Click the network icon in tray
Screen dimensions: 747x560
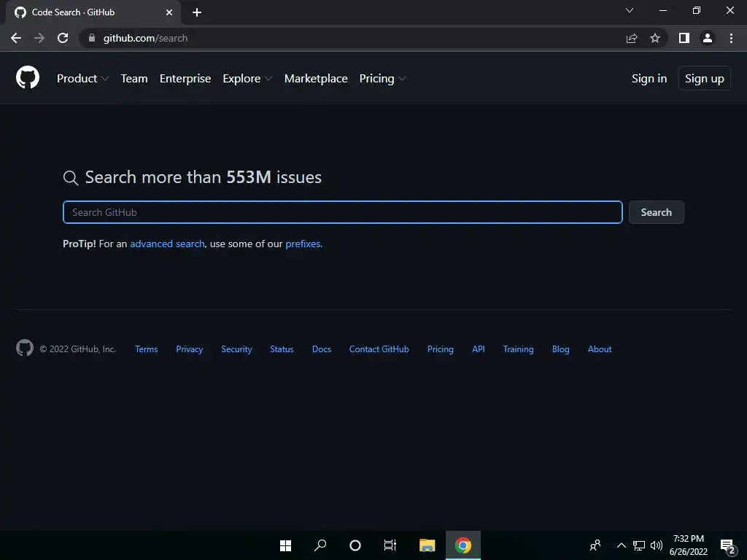(x=639, y=545)
